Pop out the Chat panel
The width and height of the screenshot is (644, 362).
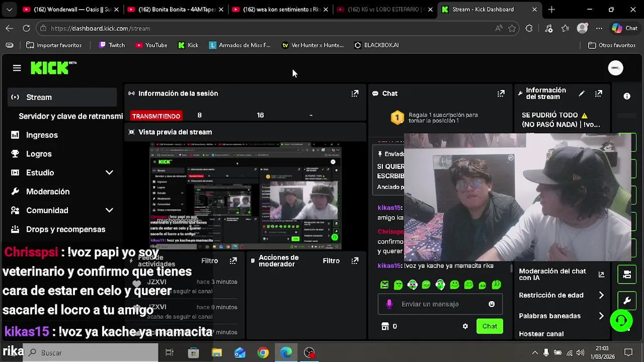pyautogui.click(x=501, y=94)
